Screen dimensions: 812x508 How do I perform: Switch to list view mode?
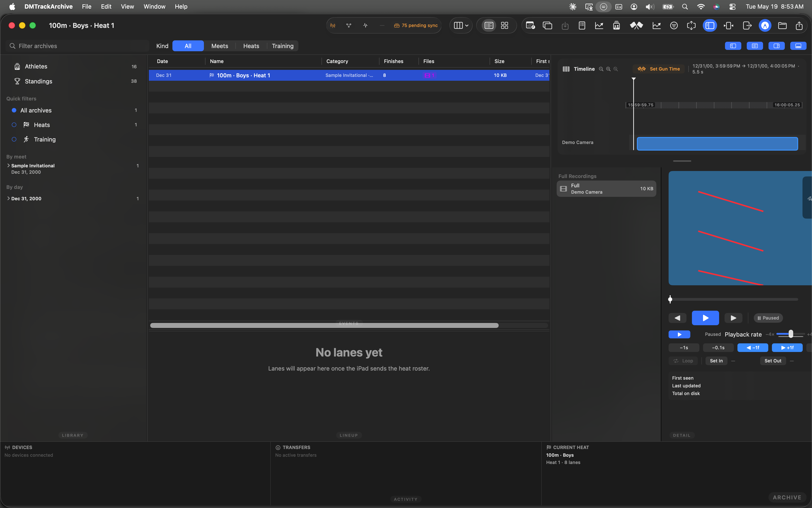[x=489, y=26]
